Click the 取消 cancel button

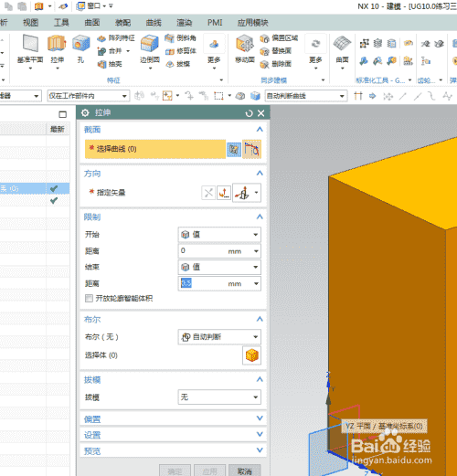click(245, 471)
